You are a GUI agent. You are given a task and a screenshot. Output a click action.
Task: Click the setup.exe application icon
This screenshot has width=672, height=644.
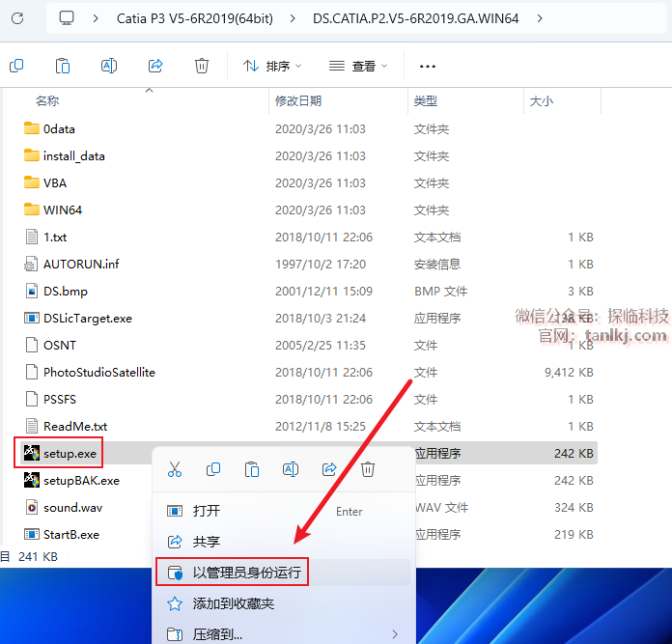(x=31, y=453)
